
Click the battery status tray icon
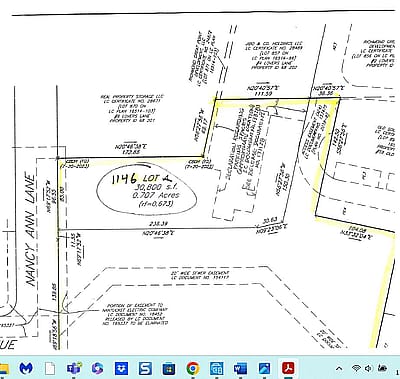(x=382, y=368)
